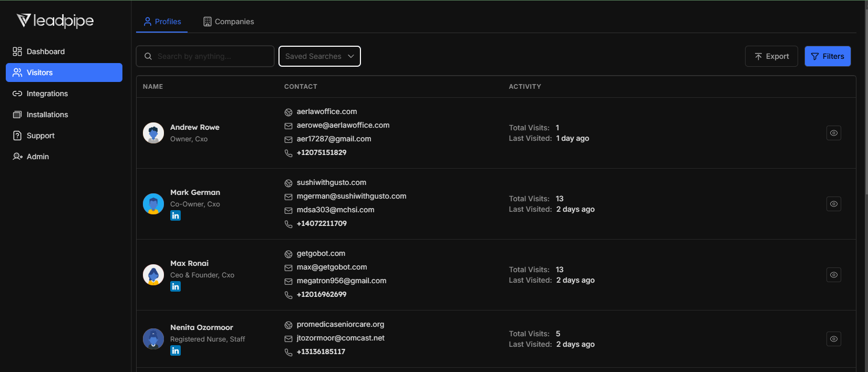The width and height of the screenshot is (868, 372).
Task: Click the ACTIVITY column header
Action: (525, 87)
